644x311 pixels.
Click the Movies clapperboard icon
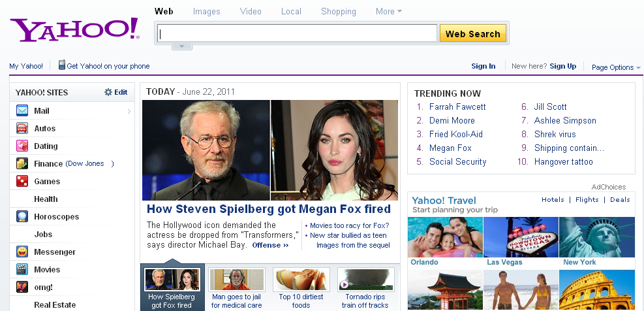22,269
